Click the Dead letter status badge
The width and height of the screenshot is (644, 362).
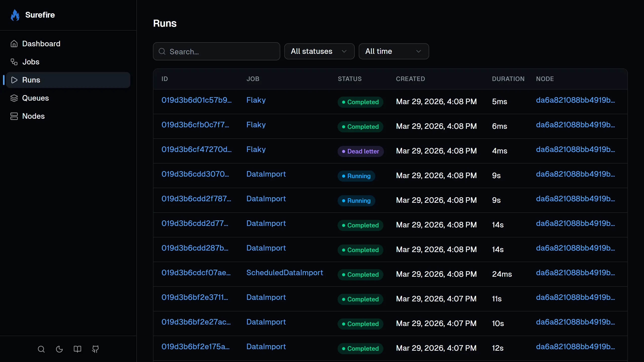tap(360, 151)
